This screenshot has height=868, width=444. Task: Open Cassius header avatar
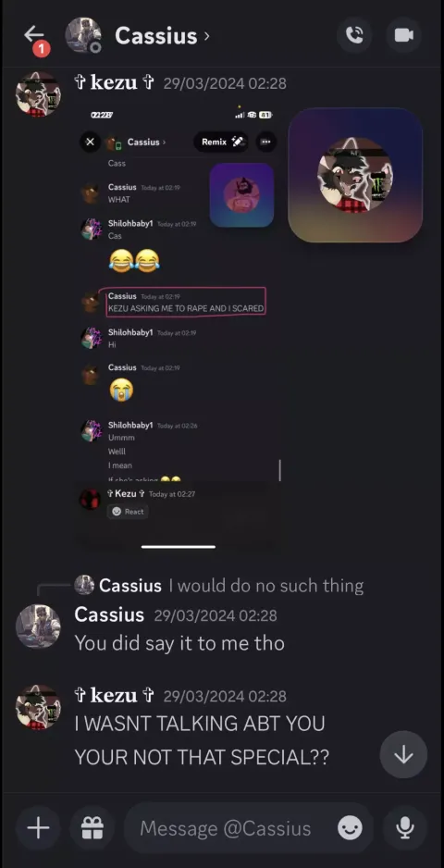(x=83, y=35)
